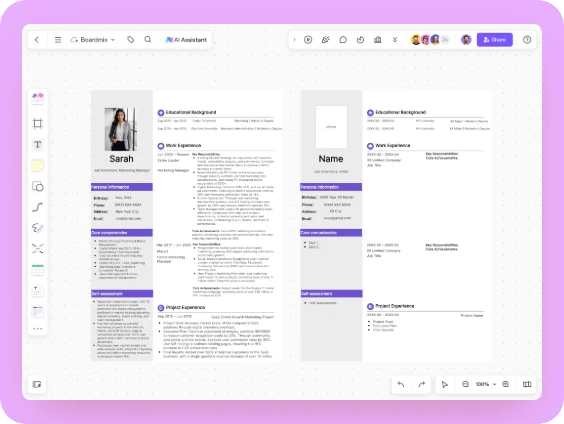564x424 pixels.
Task: Click the empty photo placeholder
Action: tap(331, 127)
